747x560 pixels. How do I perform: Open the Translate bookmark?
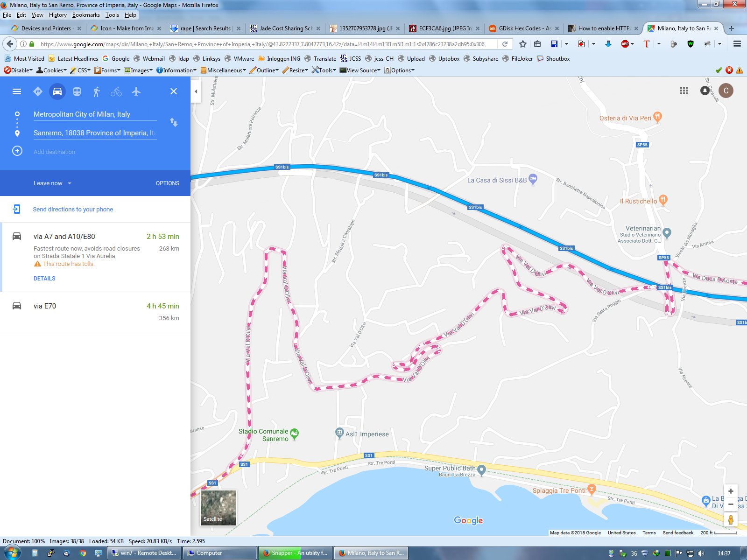320,59
